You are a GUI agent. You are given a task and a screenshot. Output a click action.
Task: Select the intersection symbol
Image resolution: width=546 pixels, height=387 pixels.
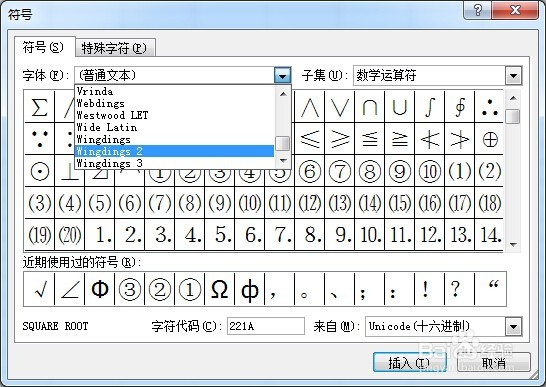coord(369,107)
